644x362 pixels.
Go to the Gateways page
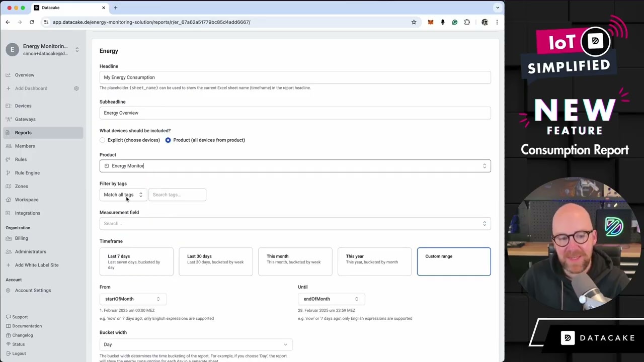25,119
